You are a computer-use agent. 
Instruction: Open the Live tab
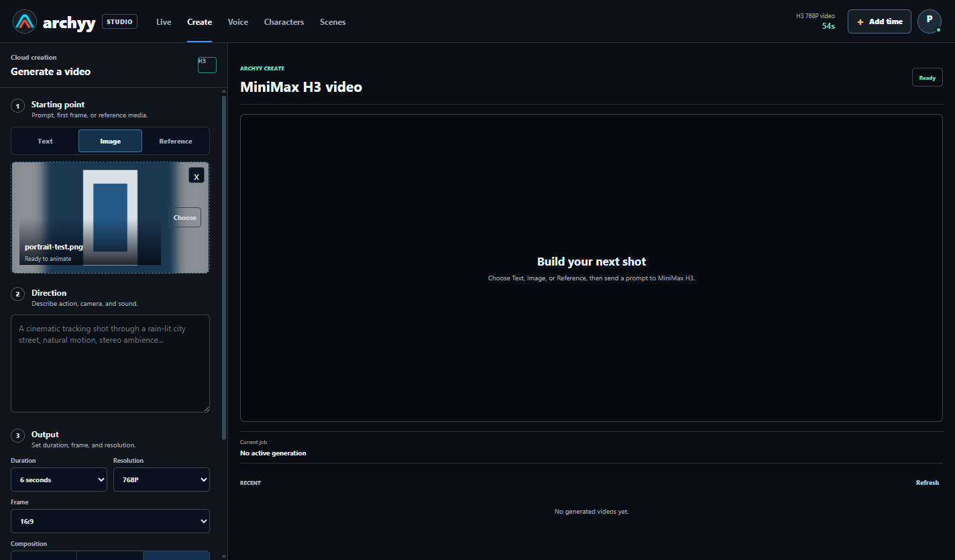[164, 22]
